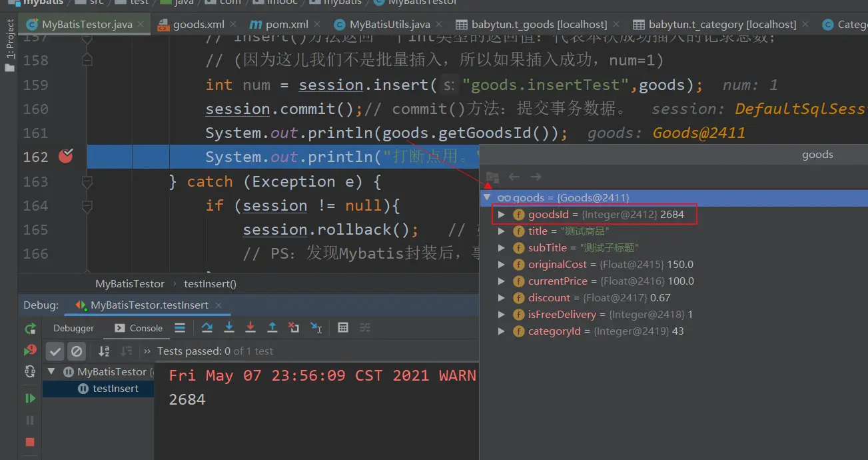Expand the goodsId field node
This screenshot has height=460, width=868.
coord(502,215)
